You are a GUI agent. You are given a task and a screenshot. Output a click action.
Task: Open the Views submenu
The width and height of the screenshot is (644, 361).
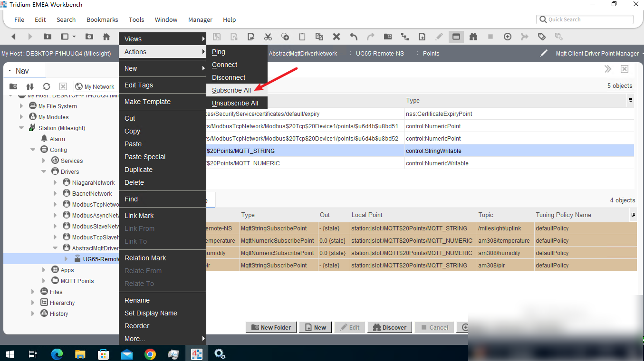pos(163,39)
